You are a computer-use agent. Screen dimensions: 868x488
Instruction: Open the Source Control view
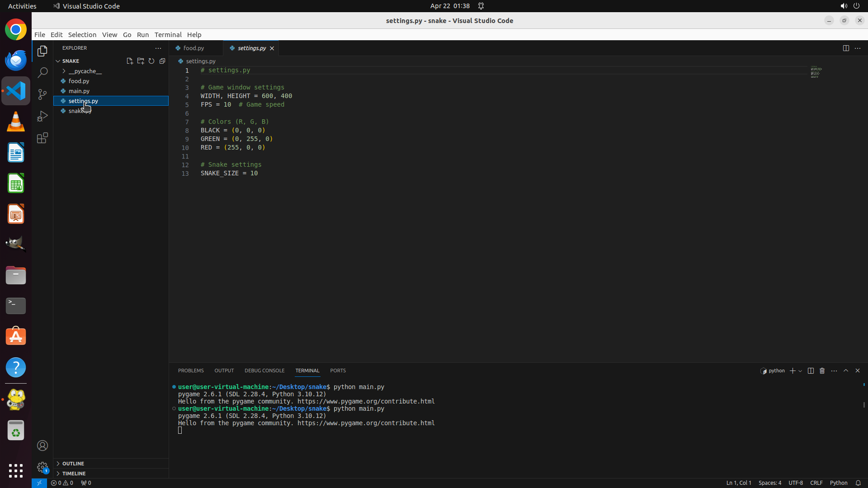click(x=42, y=94)
